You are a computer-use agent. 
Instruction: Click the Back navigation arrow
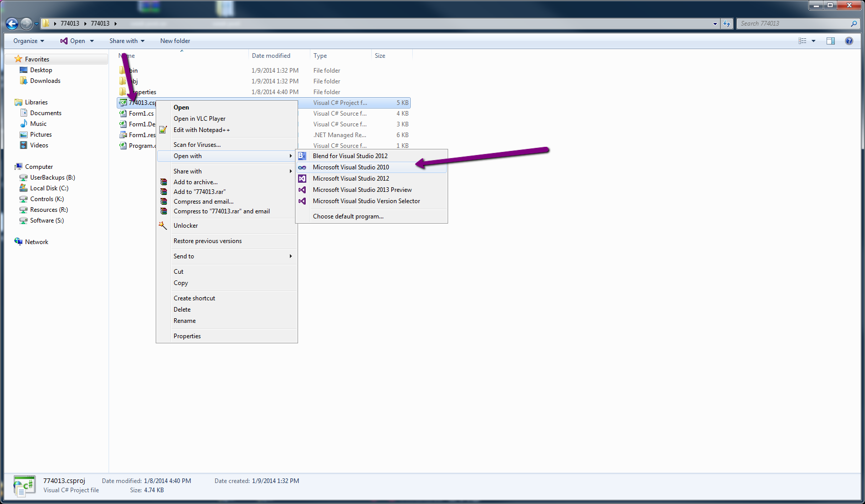[x=12, y=24]
